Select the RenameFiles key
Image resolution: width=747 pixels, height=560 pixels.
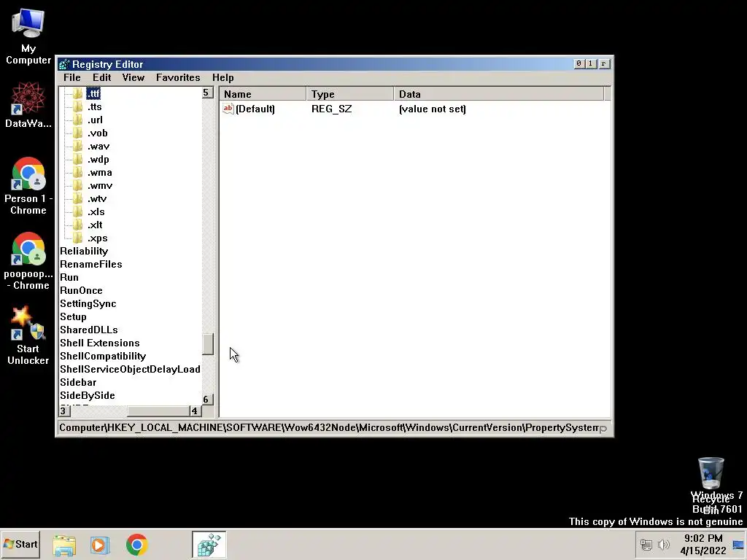pos(91,264)
